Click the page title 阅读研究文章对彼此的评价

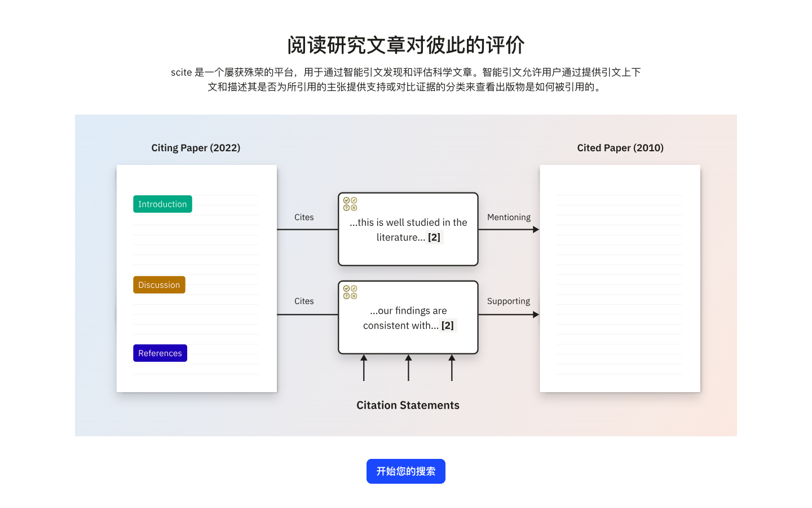coord(406,45)
